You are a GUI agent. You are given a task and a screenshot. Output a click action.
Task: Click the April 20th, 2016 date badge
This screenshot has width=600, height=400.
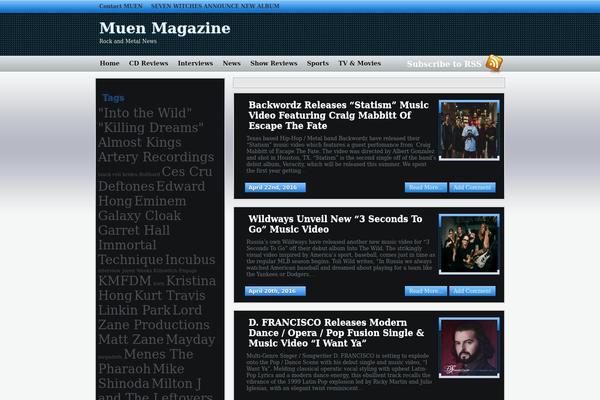[275, 291]
